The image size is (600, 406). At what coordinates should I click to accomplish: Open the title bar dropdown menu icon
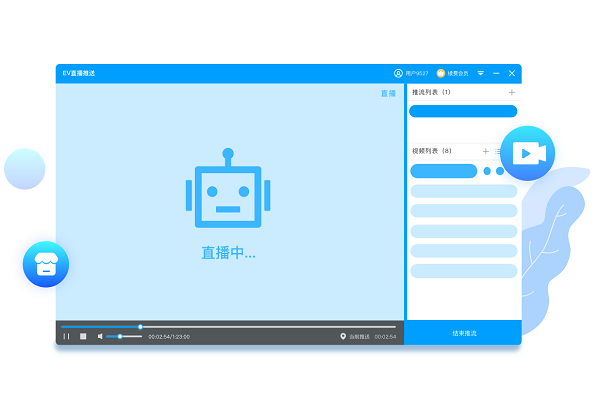tap(481, 73)
